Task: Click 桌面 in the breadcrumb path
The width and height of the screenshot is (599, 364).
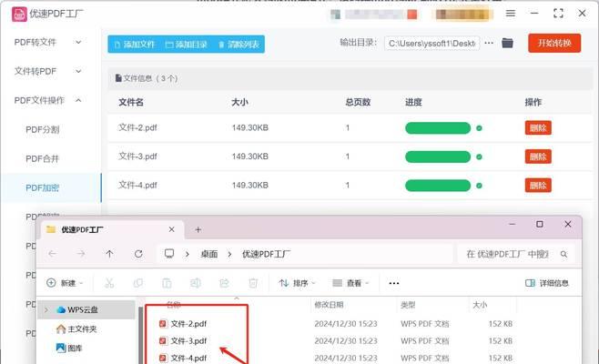Action: [x=209, y=254]
